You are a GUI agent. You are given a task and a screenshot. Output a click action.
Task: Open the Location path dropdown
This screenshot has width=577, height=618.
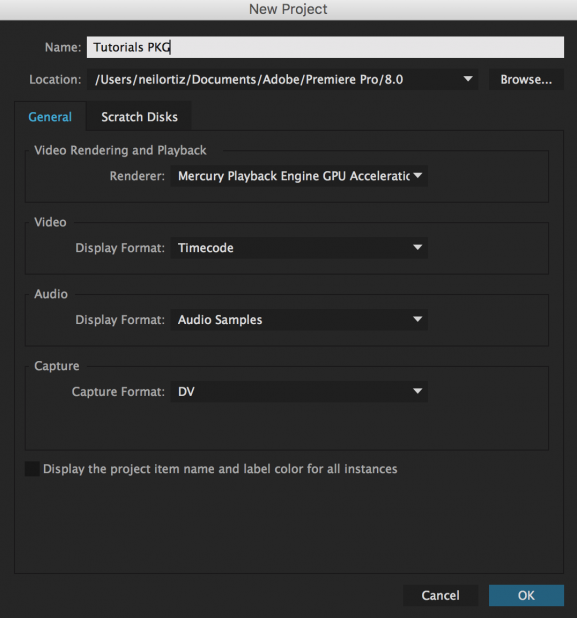coord(282,79)
